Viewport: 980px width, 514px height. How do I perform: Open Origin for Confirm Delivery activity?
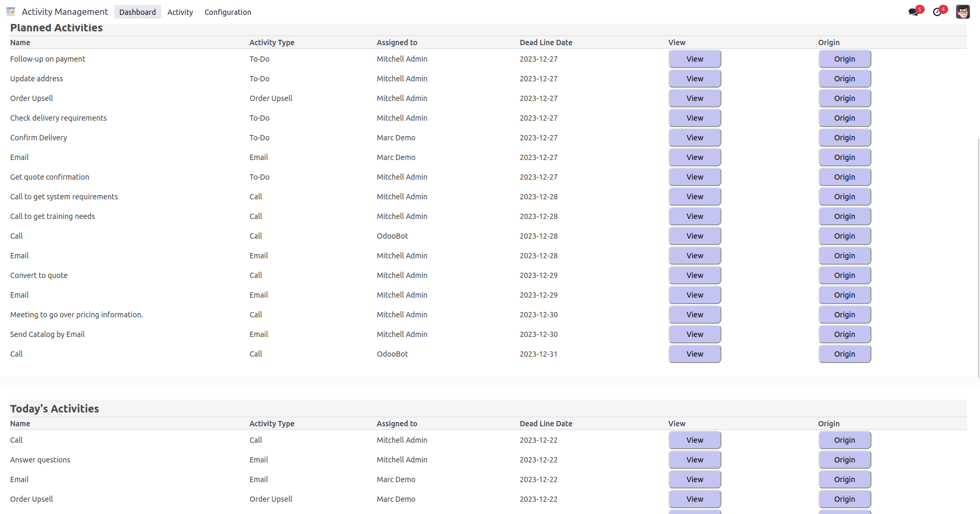coord(844,138)
